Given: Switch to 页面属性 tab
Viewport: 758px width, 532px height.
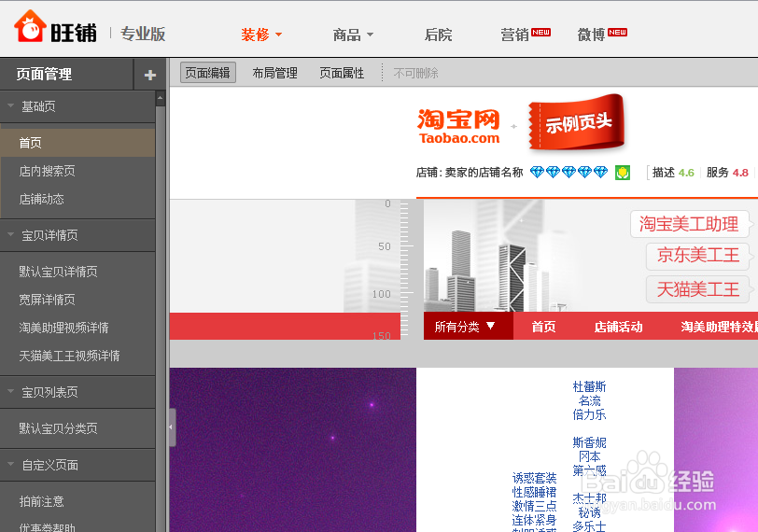Looking at the screenshot, I should click(x=342, y=73).
